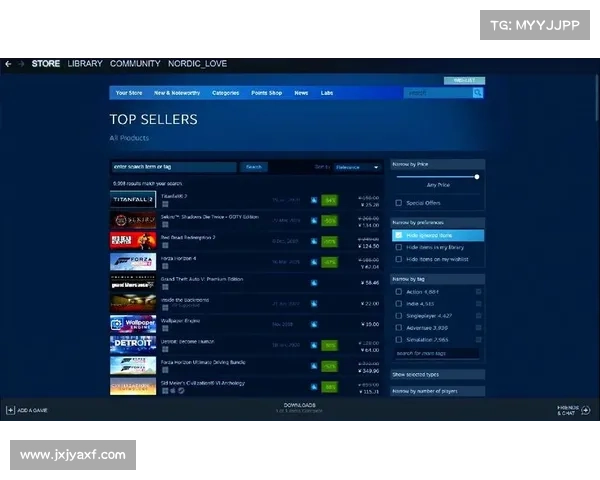600x480 pixels.
Task: Filter by the Indie tag checkbox
Action: click(x=399, y=304)
